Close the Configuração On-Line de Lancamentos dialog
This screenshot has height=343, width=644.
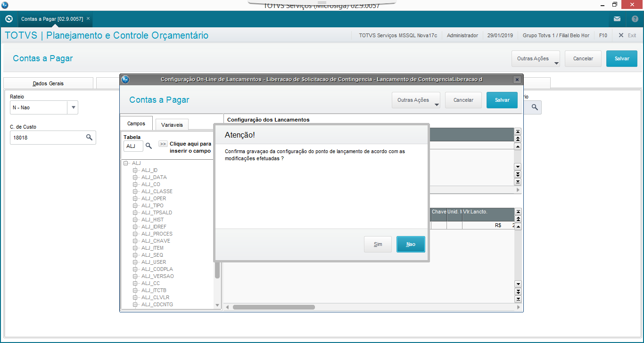point(517,80)
